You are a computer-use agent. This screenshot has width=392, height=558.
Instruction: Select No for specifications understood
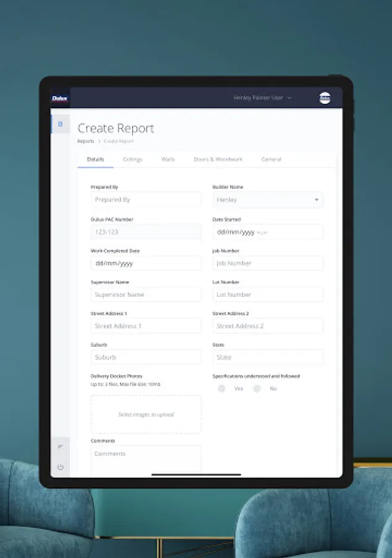coord(257,388)
